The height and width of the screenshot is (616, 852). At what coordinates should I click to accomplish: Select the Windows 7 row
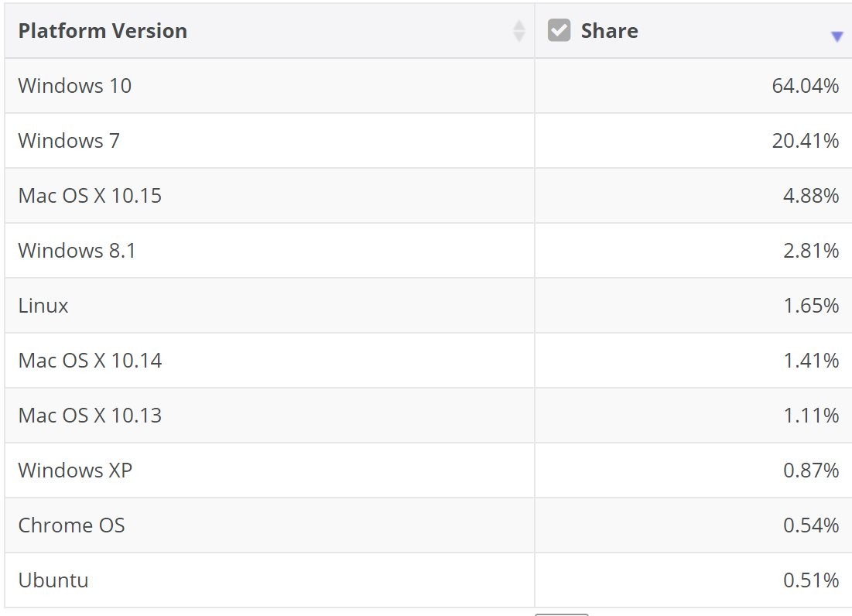428,141
